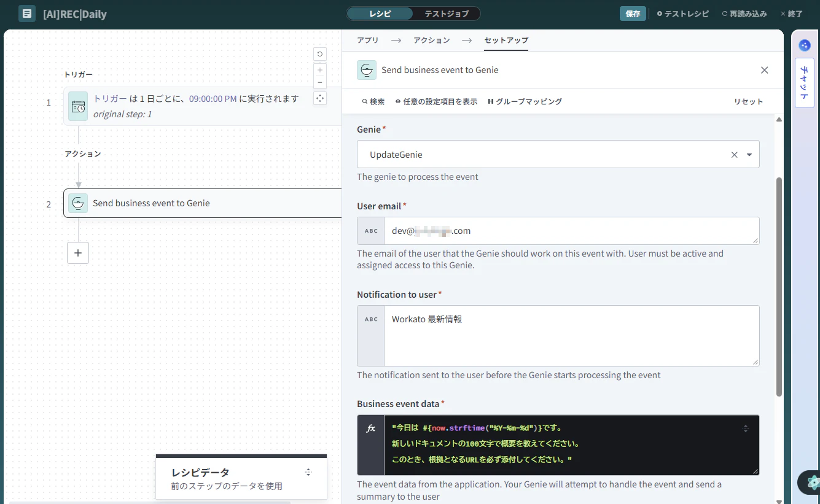
Task: Click 再読み込み to reload the recipe
Action: (744, 14)
